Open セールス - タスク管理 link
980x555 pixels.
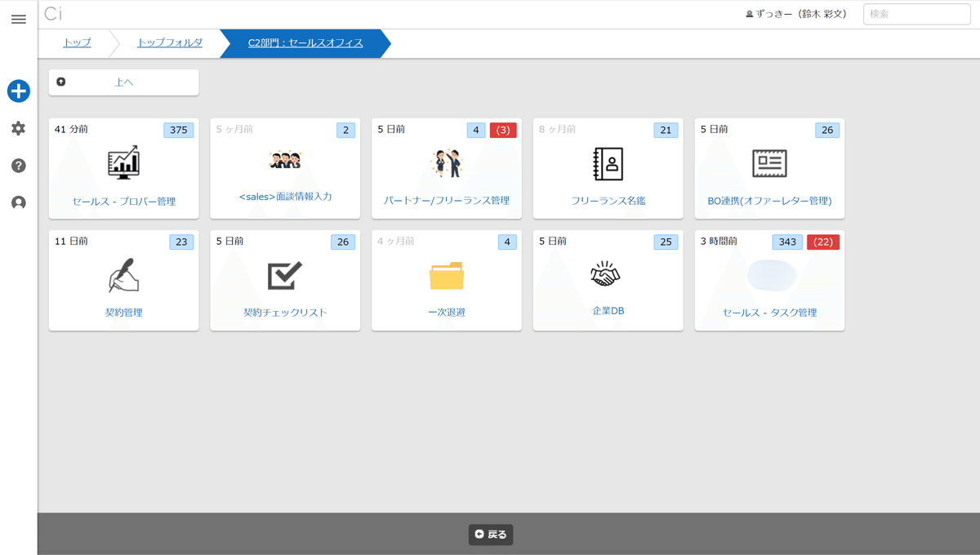point(769,313)
